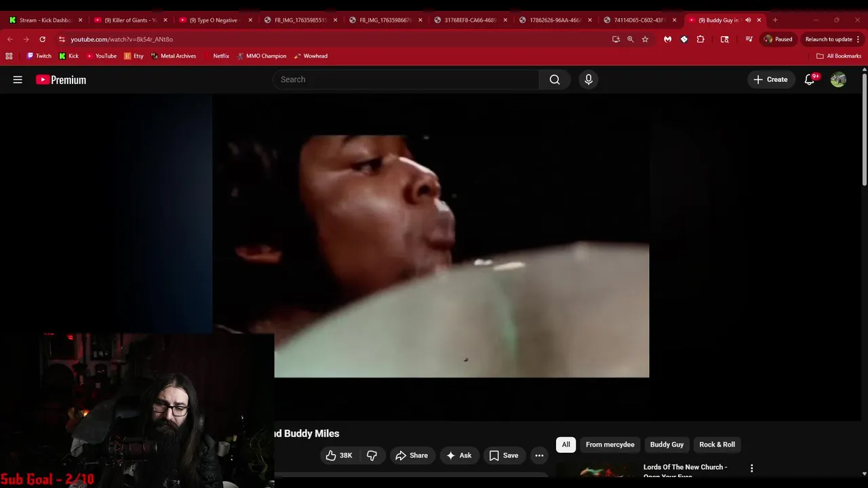Open the media controls music-note icon

coord(749,39)
